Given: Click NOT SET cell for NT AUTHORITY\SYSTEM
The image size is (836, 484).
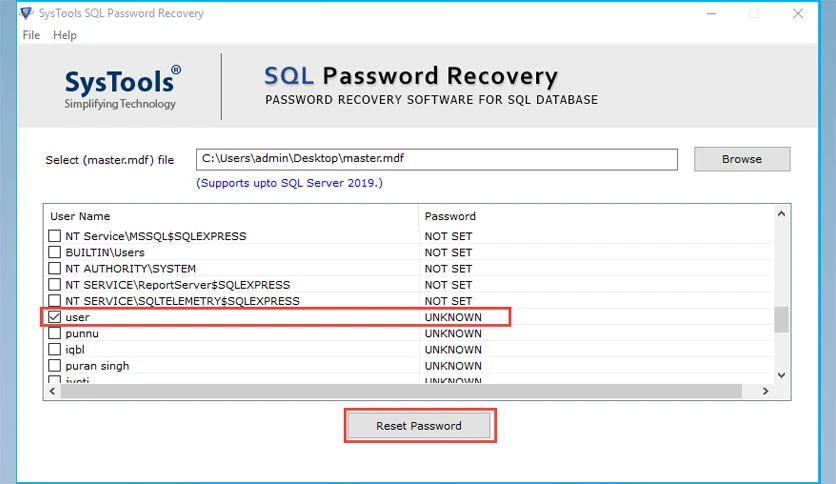Looking at the screenshot, I should coord(448,268).
